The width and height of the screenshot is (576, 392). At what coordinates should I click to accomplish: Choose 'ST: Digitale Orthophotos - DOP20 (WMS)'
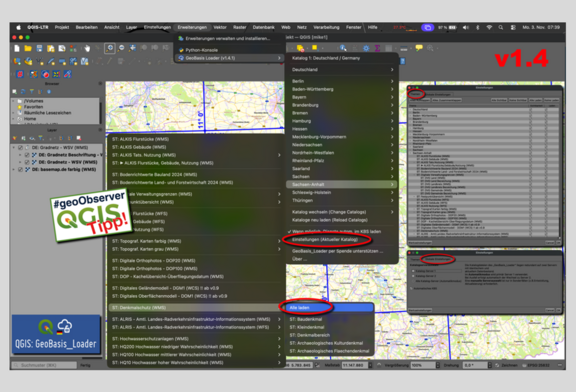coord(197,260)
